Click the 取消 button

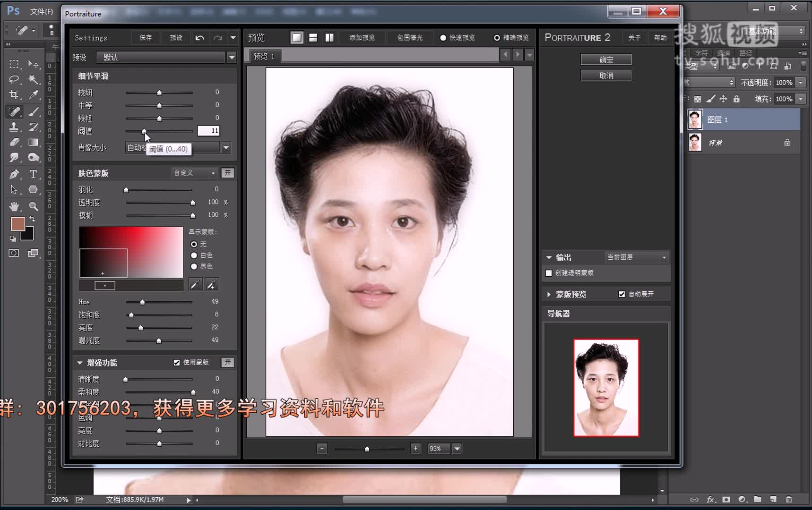pyautogui.click(x=606, y=76)
